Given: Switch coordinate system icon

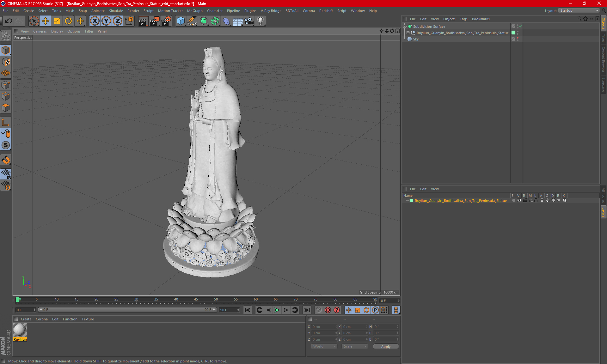Looking at the screenshot, I should pos(129,21).
